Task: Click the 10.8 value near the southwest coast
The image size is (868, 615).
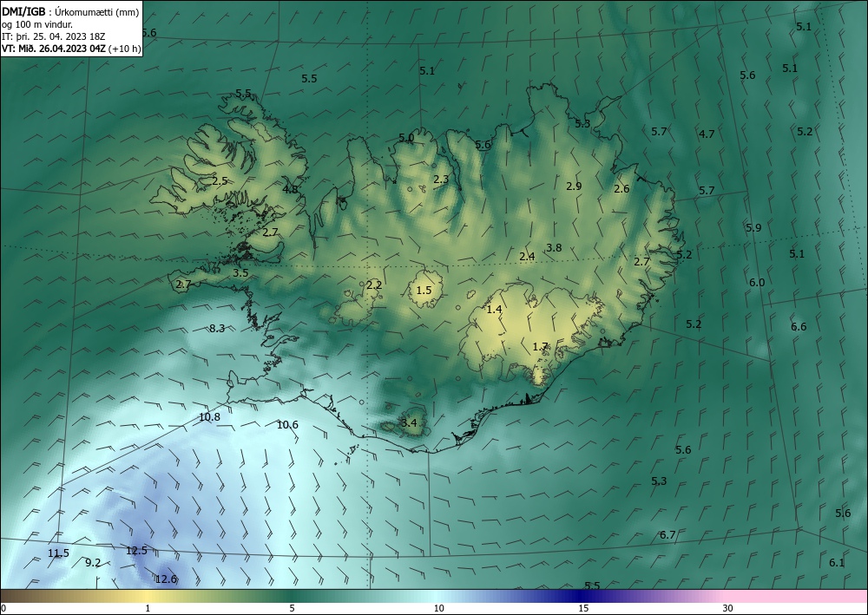Action: point(209,417)
